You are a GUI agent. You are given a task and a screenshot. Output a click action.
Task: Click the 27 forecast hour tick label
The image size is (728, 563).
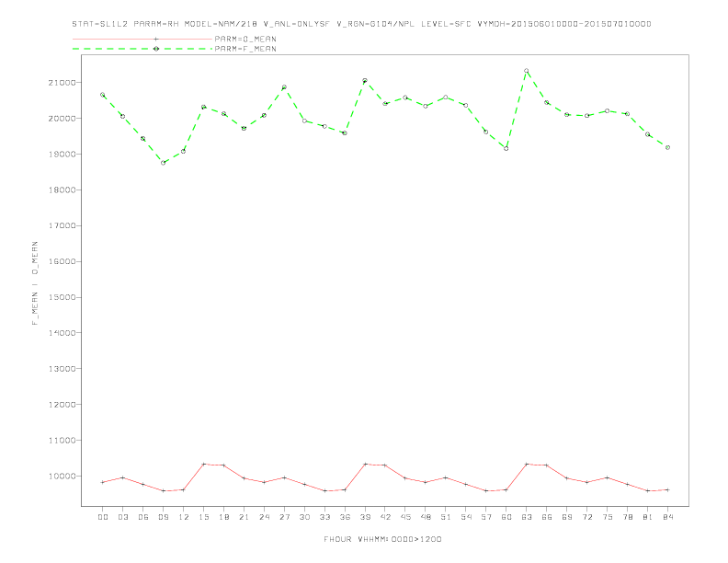click(284, 517)
